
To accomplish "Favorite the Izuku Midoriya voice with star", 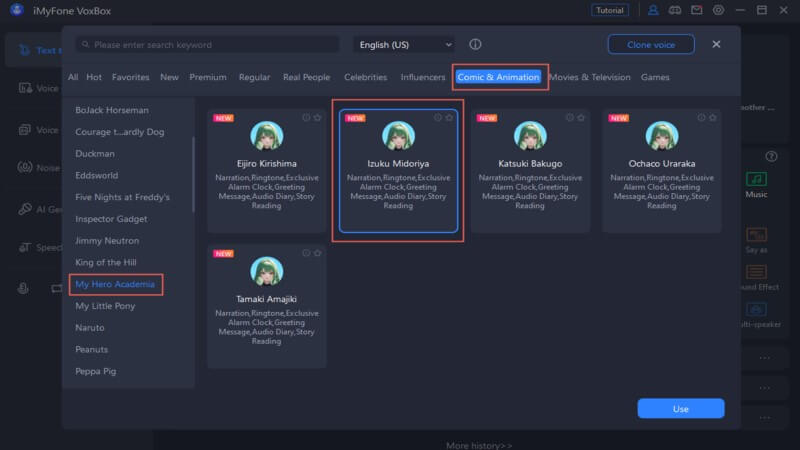I will click(449, 118).
